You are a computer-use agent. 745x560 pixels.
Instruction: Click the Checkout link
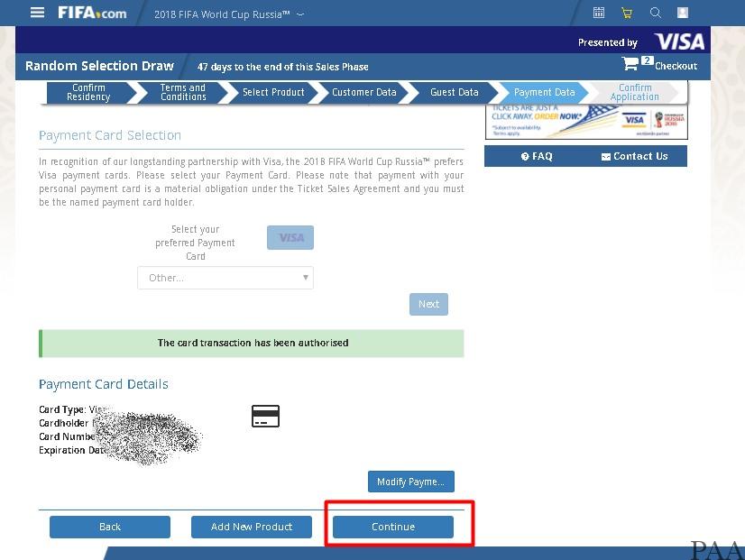676,66
